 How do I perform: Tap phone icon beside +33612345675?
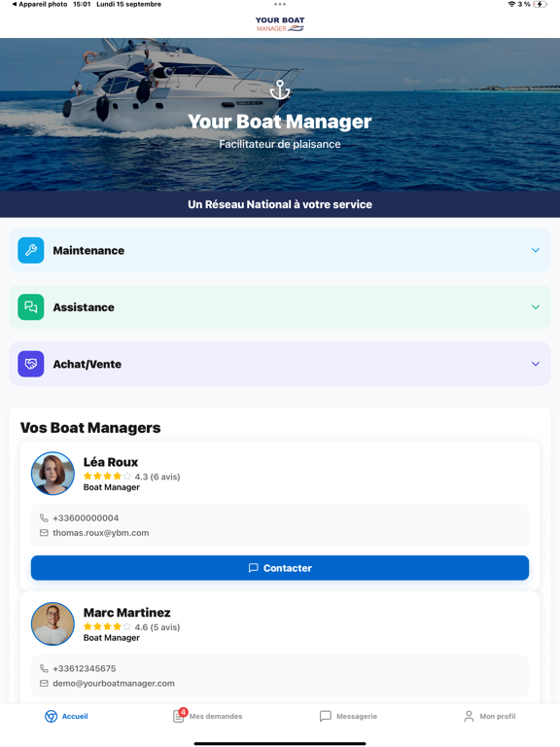[x=44, y=668]
